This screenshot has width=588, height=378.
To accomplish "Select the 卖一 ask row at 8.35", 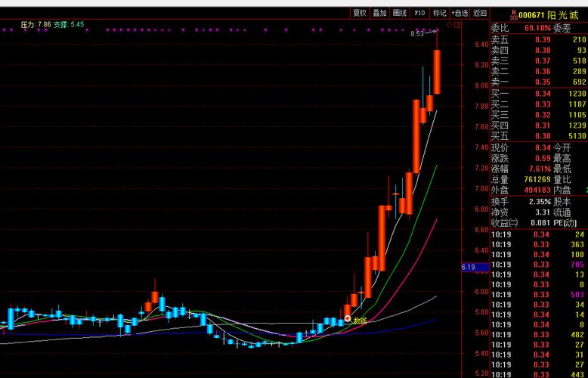I will 538,82.
